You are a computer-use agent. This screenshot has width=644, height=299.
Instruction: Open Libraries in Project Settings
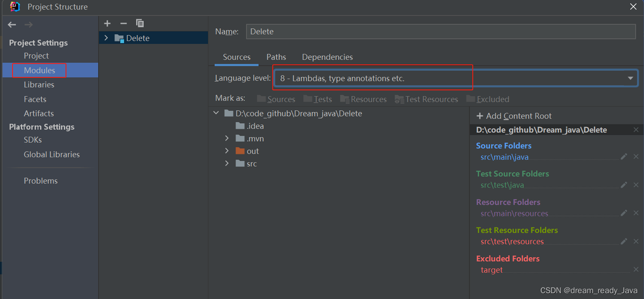pos(39,85)
